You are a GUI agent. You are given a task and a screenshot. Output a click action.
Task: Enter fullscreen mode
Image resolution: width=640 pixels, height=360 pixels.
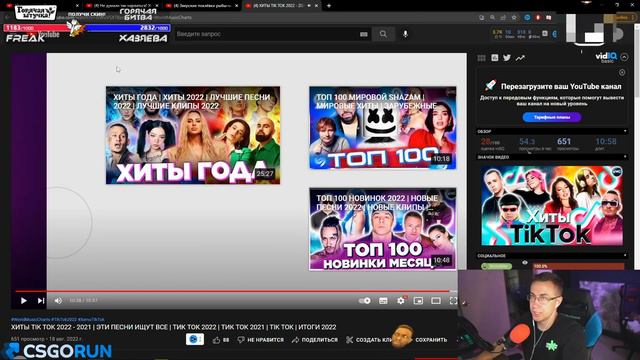point(453,301)
